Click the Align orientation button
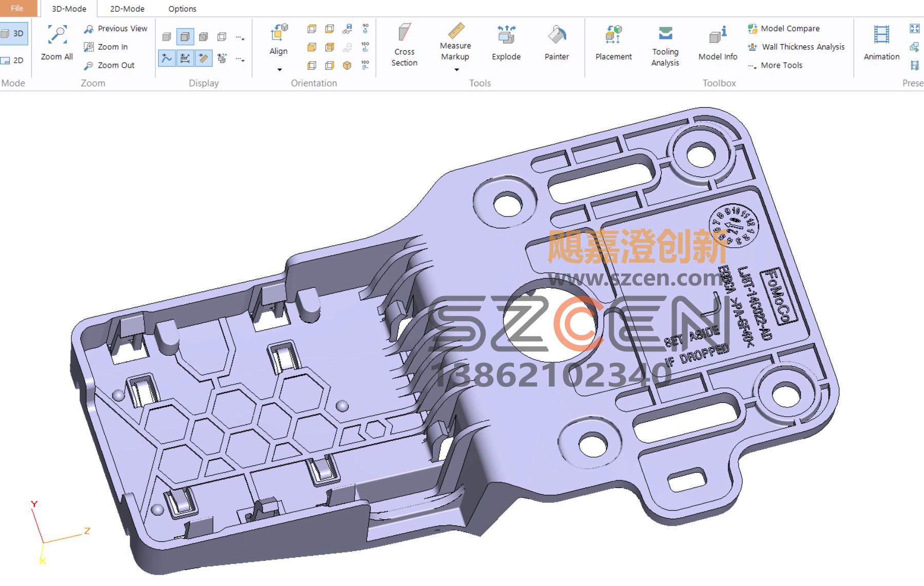This screenshot has width=924, height=586. pyautogui.click(x=279, y=40)
